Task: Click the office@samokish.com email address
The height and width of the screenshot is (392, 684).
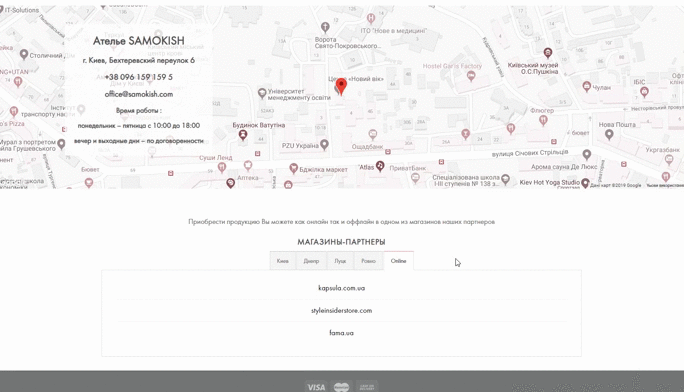Action: (139, 94)
